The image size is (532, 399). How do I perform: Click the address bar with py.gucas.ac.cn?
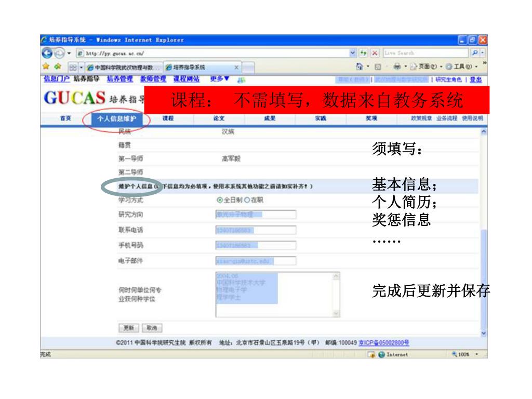(212, 54)
